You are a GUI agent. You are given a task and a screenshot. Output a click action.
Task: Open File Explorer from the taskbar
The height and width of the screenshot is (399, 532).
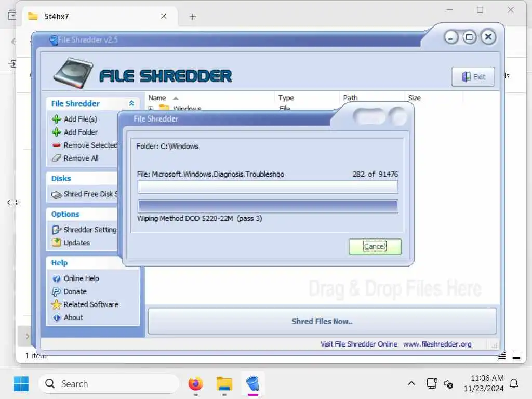coord(224,384)
